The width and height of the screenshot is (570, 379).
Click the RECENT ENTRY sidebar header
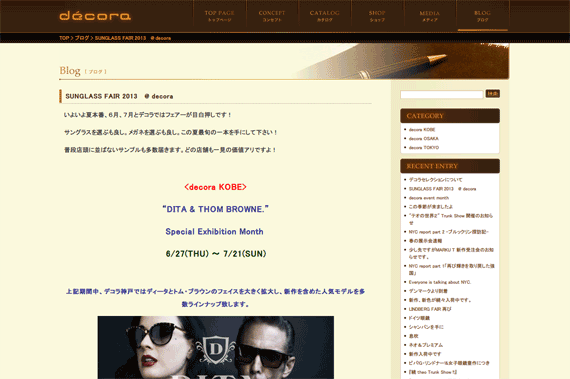(x=450, y=166)
